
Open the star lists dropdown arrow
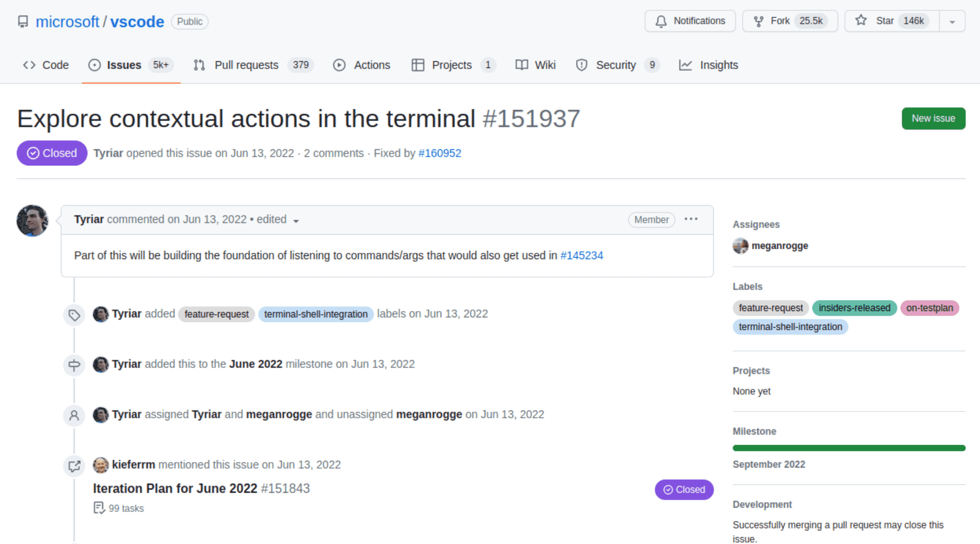point(952,21)
